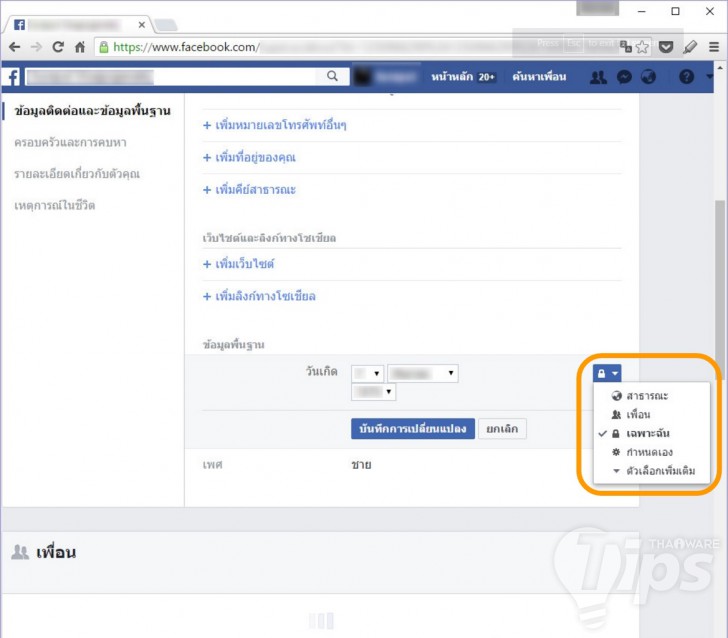Open browser home page icon
This screenshot has height=638, width=728.
80,47
